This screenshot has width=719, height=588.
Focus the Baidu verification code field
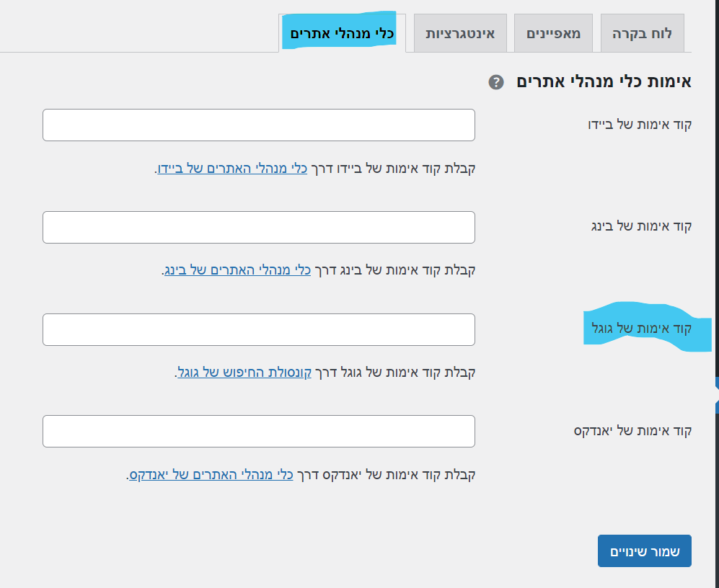point(259,125)
